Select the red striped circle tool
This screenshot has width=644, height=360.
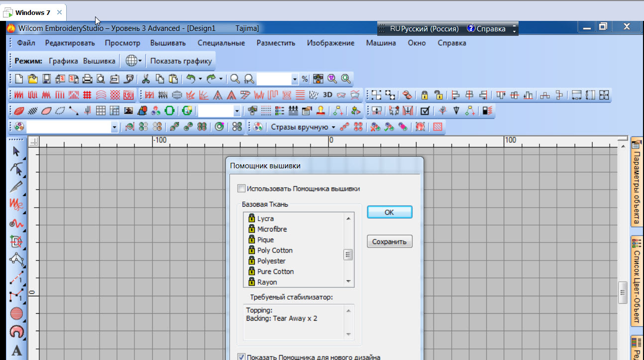click(17, 314)
